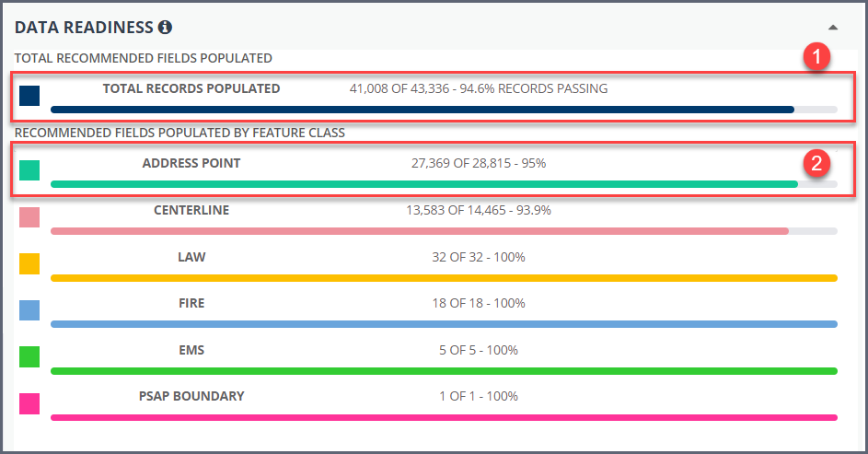The image size is (868, 454).
Task: Click the Centerline progress bar
Action: pyautogui.click(x=444, y=231)
